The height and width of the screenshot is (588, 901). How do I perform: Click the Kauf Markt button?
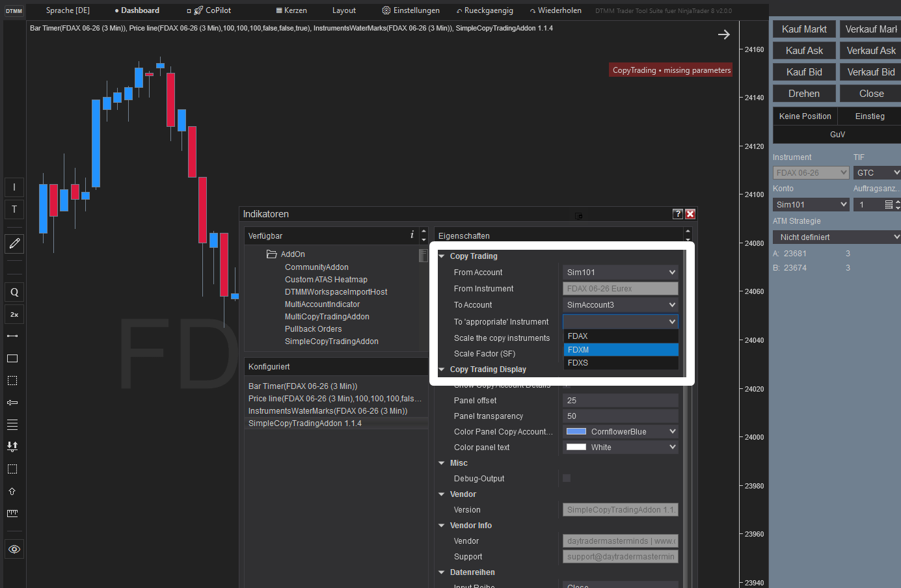click(x=803, y=29)
